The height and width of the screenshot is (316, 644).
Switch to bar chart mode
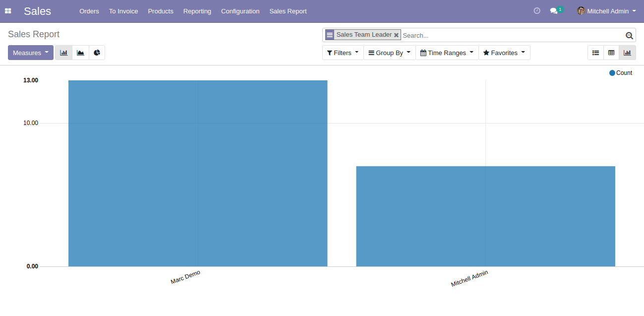(x=63, y=53)
